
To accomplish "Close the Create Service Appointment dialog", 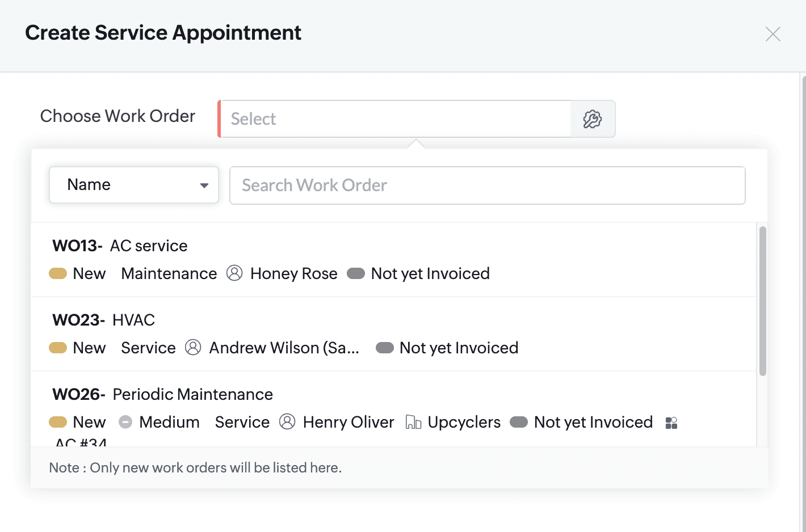I will coord(773,34).
